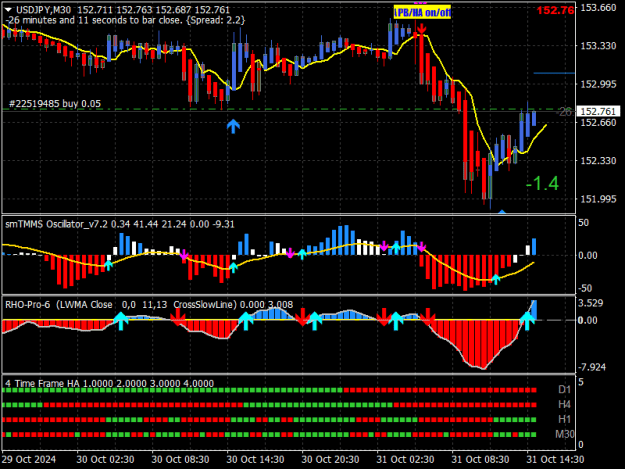Click the 151.995 price scale value
Viewport: 625px width, 469px height.
[x=598, y=199]
